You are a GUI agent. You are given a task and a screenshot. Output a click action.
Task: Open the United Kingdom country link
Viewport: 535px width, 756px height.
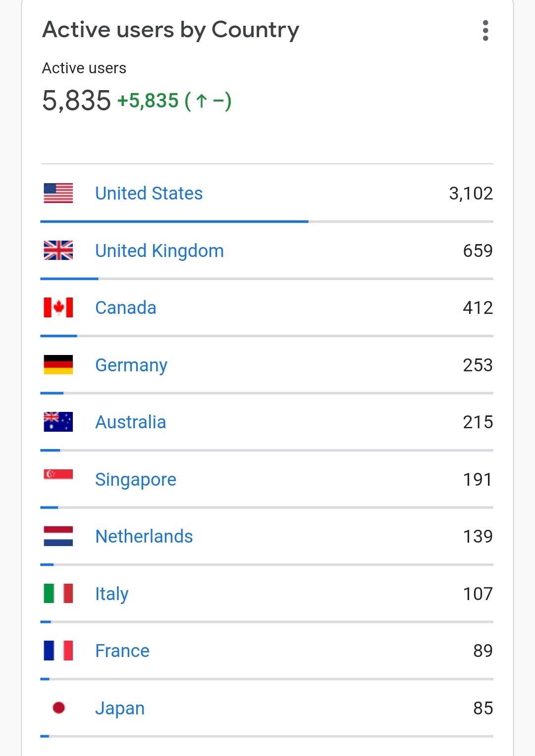159,251
